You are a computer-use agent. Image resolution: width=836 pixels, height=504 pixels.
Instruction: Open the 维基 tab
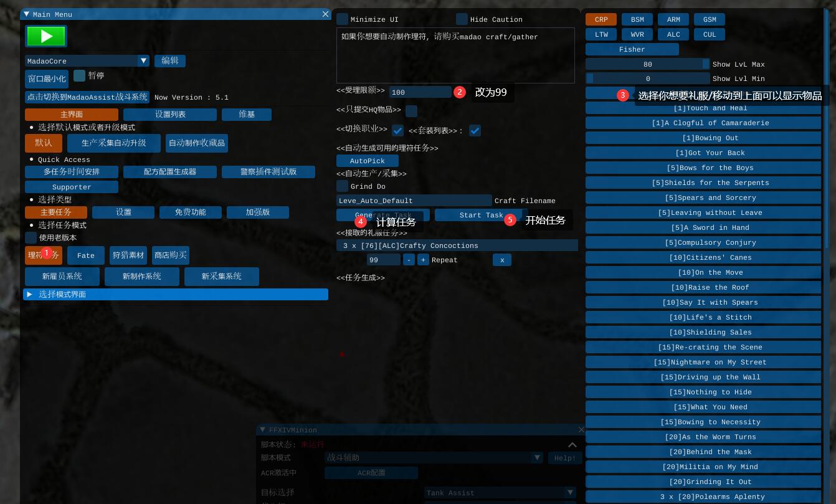click(246, 115)
